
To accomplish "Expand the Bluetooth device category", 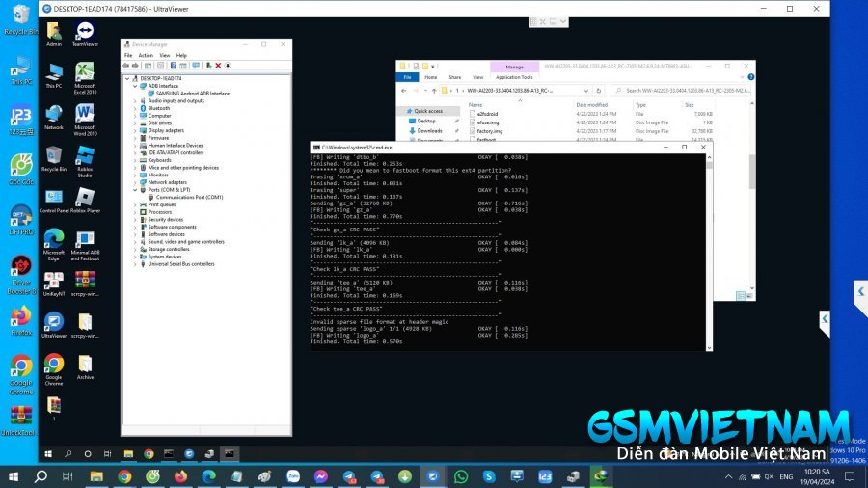I will [135, 108].
